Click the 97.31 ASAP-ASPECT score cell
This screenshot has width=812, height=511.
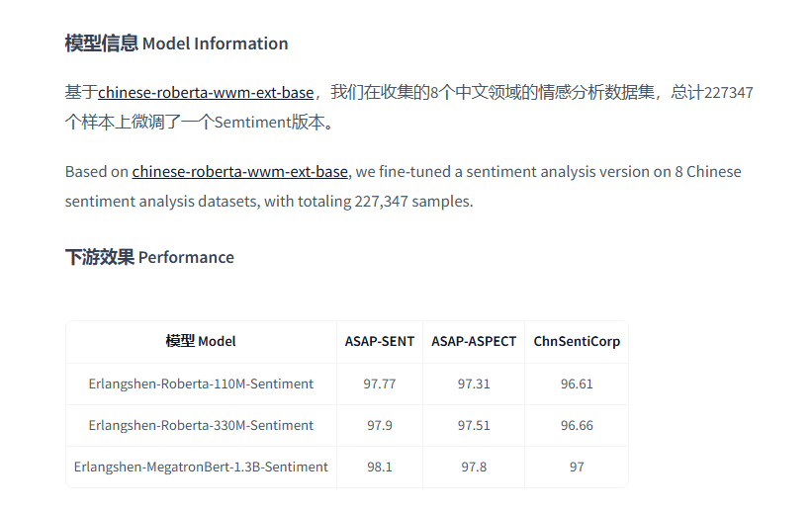(474, 383)
